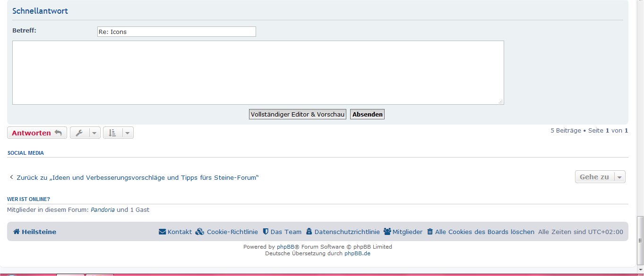
Task: Open the Cookie-Richtlinie footer link
Action: 227,232
